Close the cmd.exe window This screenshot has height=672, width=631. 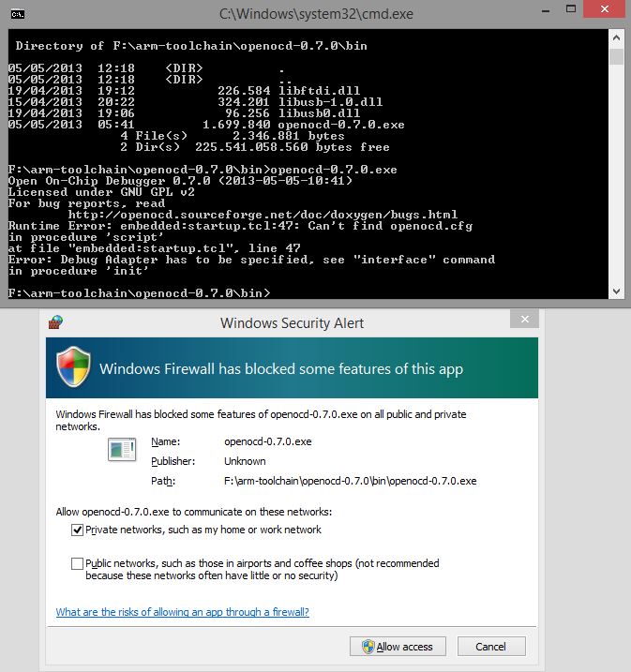[605, 9]
